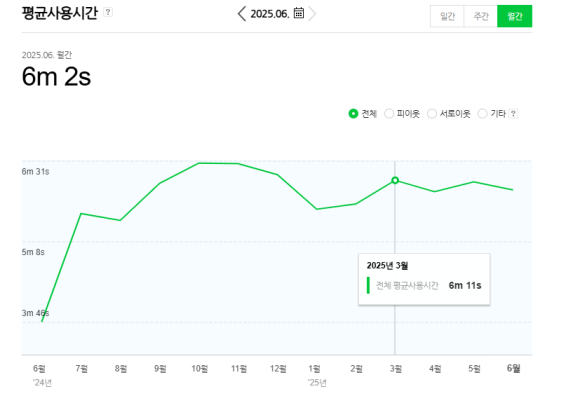Click the 2월 x-axis label
Screen dimensions: 580x403
[x=356, y=369]
